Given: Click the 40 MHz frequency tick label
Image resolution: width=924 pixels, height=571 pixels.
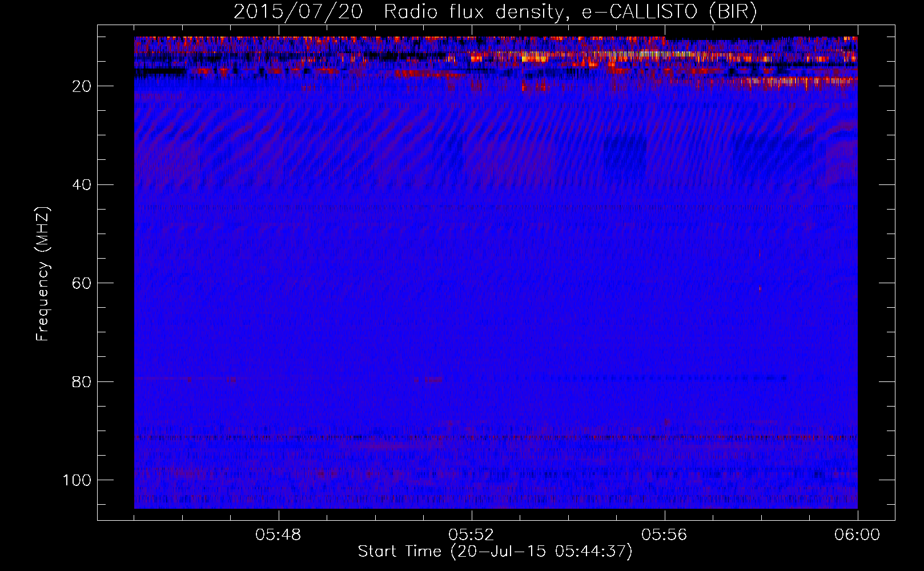Looking at the screenshot, I should [x=82, y=185].
